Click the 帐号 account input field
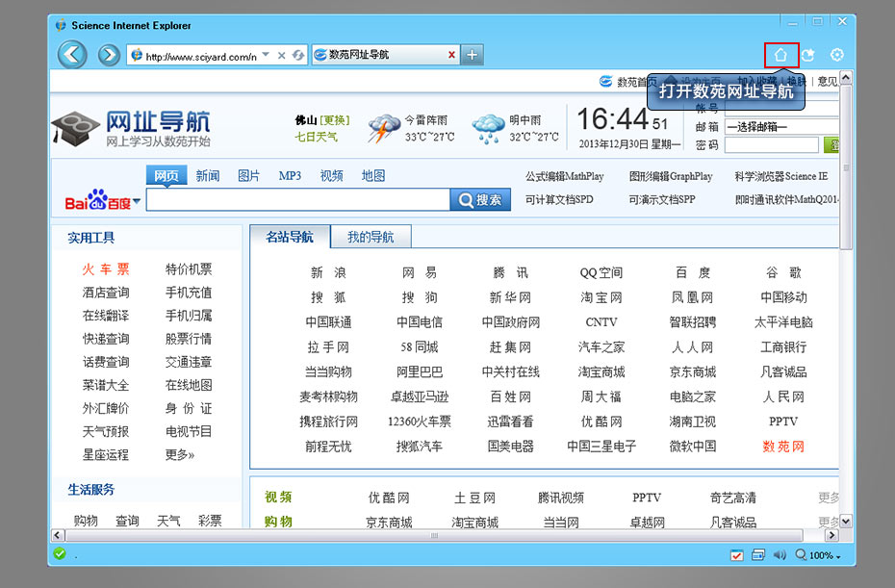 coord(781,109)
